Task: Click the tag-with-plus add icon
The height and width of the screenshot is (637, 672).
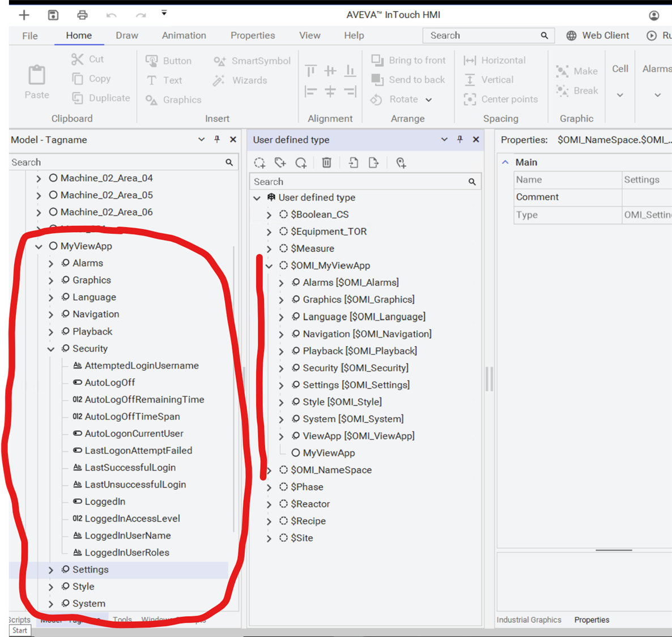Action: pyautogui.click(x=280, y=163)
